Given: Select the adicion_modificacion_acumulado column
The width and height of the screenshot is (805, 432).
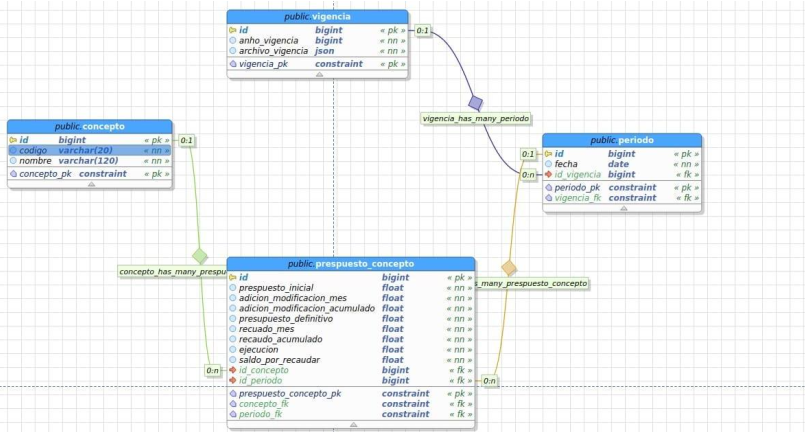Looking at the screenshot, I should (306, 308).
